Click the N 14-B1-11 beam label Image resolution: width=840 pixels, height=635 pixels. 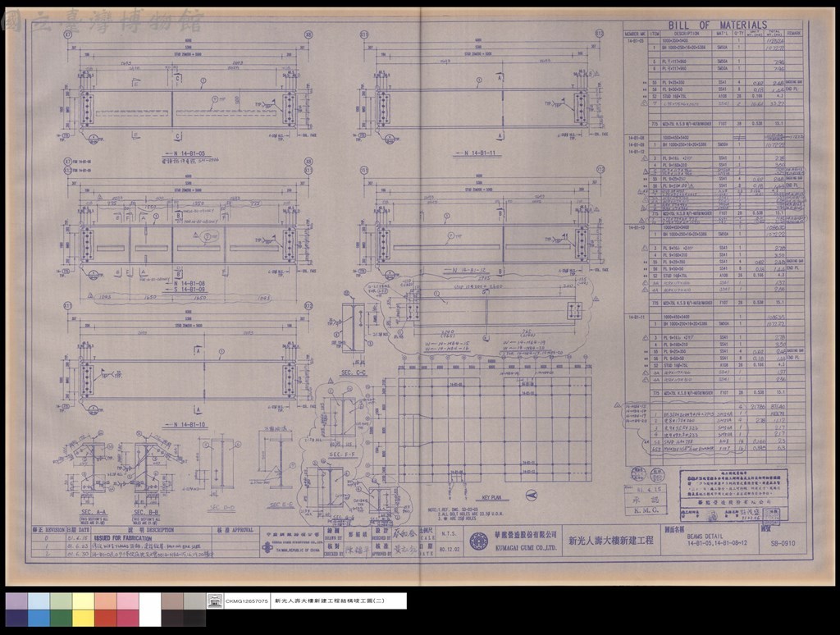pos(477,153)
